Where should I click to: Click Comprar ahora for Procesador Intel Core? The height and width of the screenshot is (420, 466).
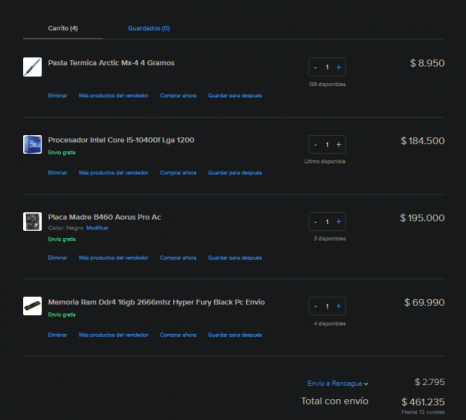(x=178, y=173)
